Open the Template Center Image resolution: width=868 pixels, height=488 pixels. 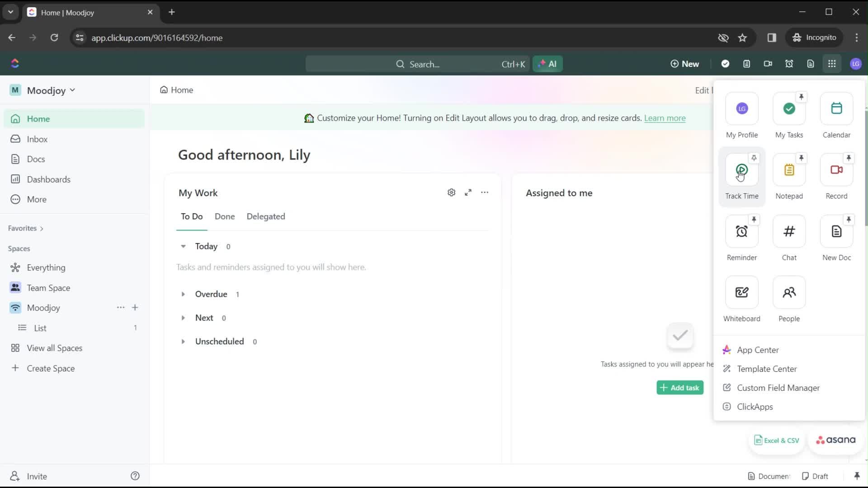tap(766, 369)
